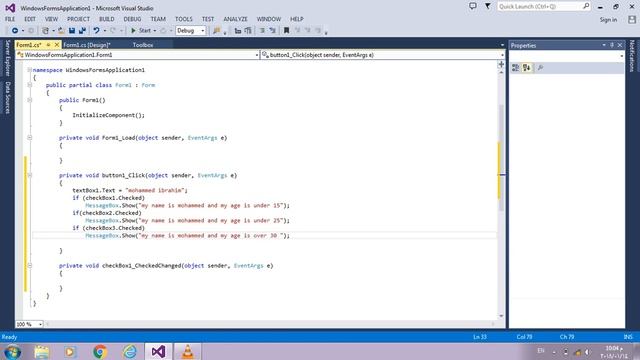Click the Navigate Backward toolbar icon
The image size is (640, 360).
click(15, 31)
